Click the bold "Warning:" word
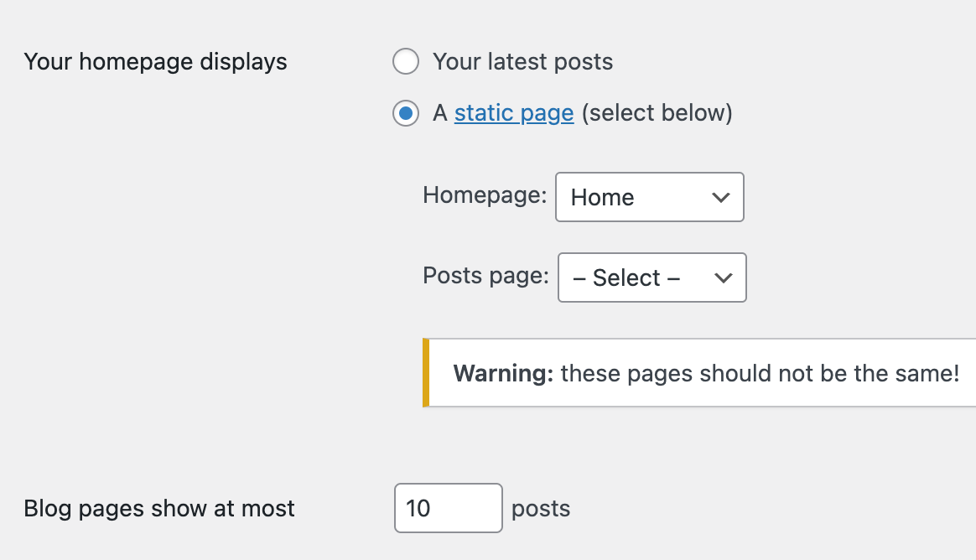Viewport: 976px width, 560px height. 503,373
